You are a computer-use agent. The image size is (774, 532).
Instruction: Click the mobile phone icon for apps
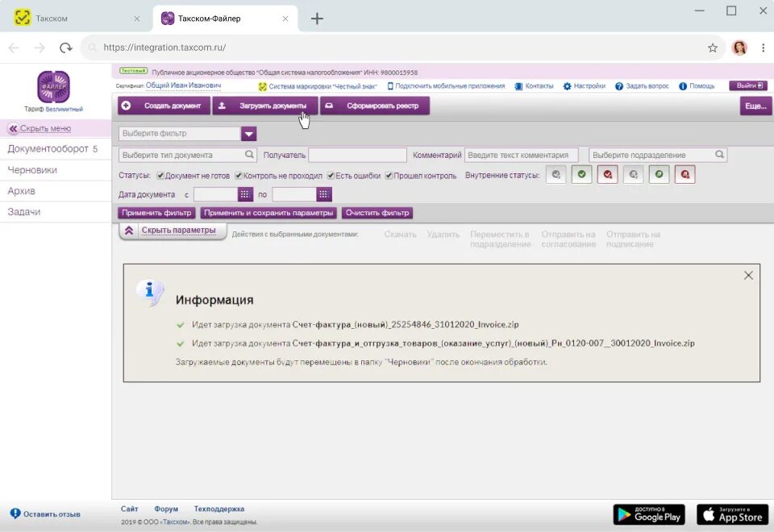[x=390, y=86]
